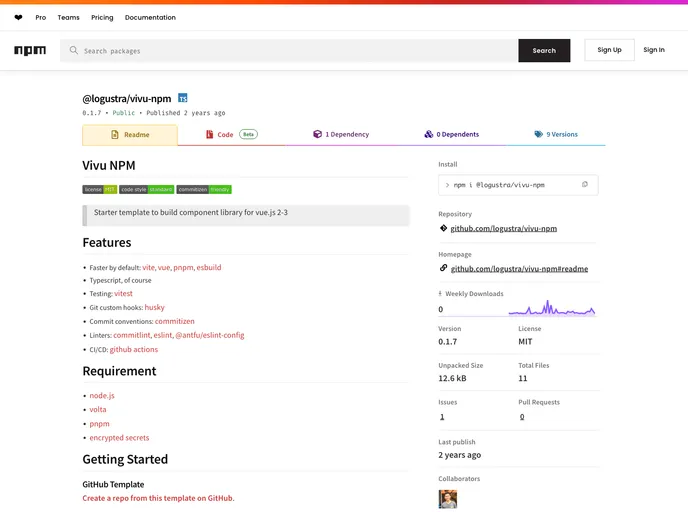Open the encrypted secrets link

click(119, 438)
